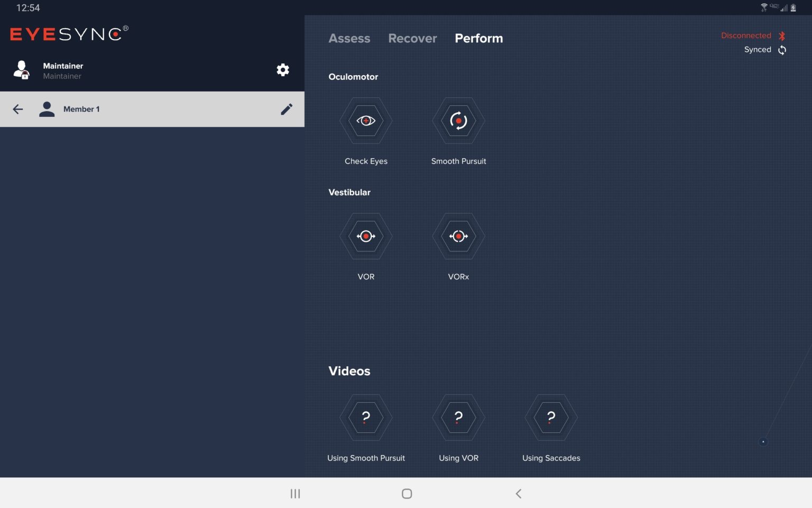Switch to the Assess tab

pos(349,39)
